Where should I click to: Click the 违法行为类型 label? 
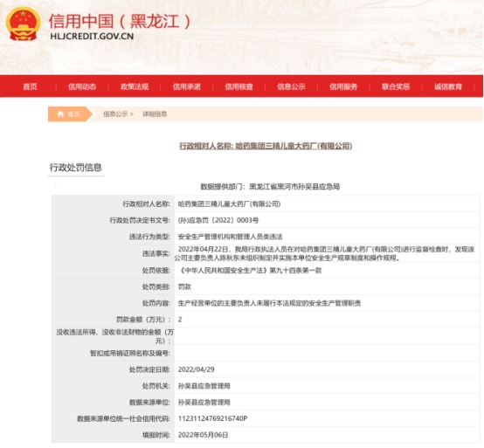149,237
